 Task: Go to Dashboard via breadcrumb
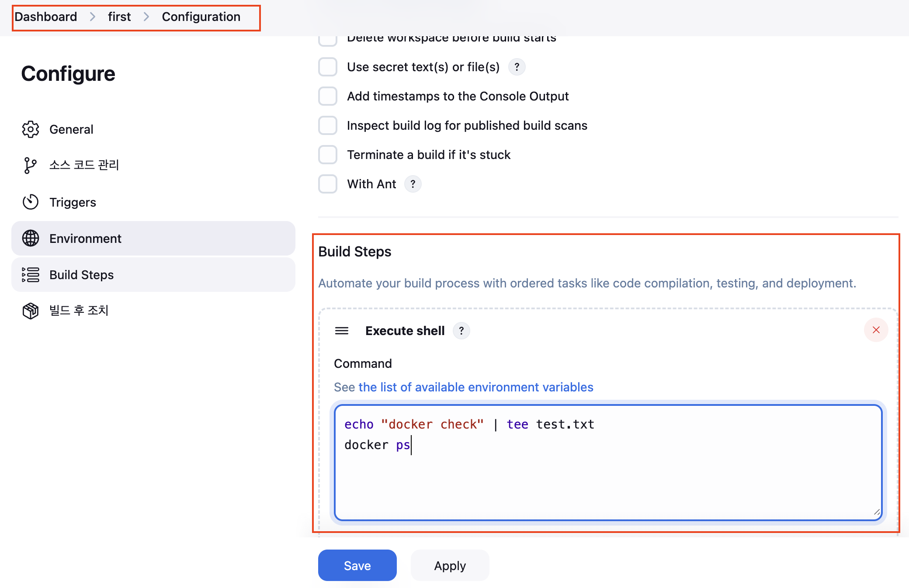click(x=46, y=17)
